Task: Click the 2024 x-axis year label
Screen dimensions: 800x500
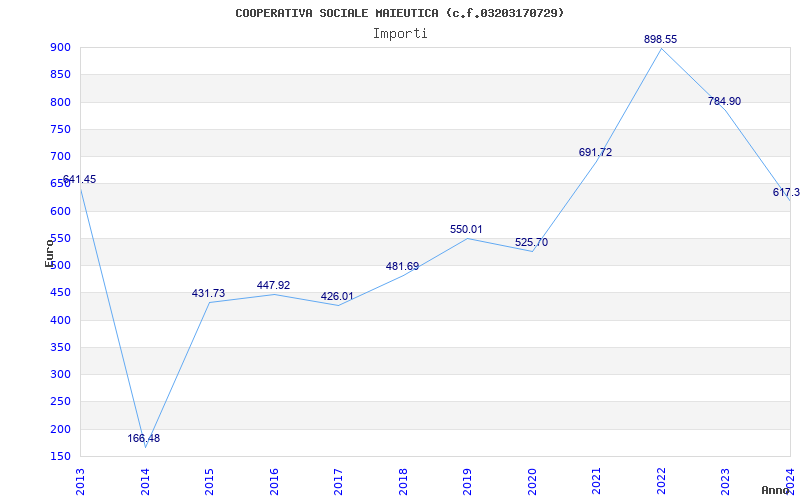Action: click(790, 481)
